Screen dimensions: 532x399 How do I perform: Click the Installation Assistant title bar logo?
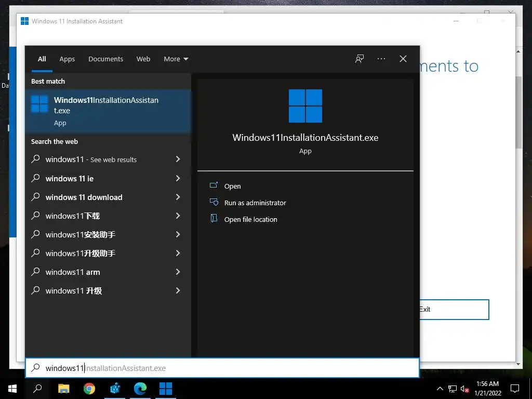coord(24,21)
